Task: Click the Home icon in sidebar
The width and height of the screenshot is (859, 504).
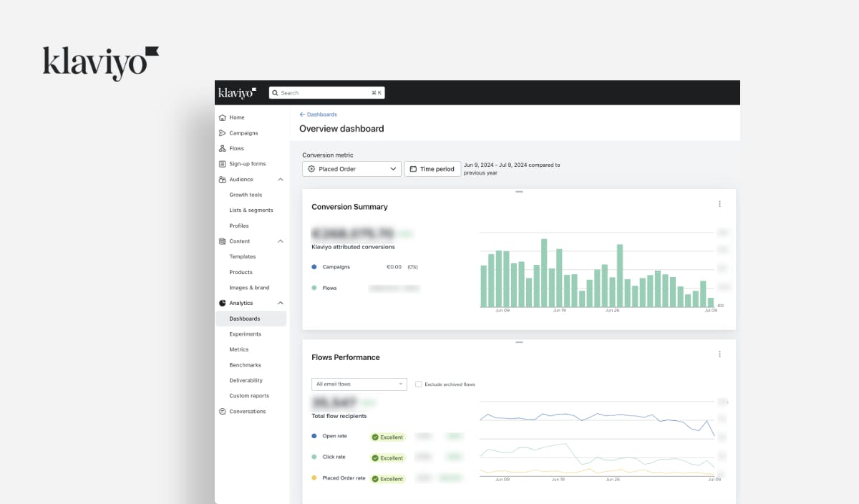Action: (x=223, y=117)
